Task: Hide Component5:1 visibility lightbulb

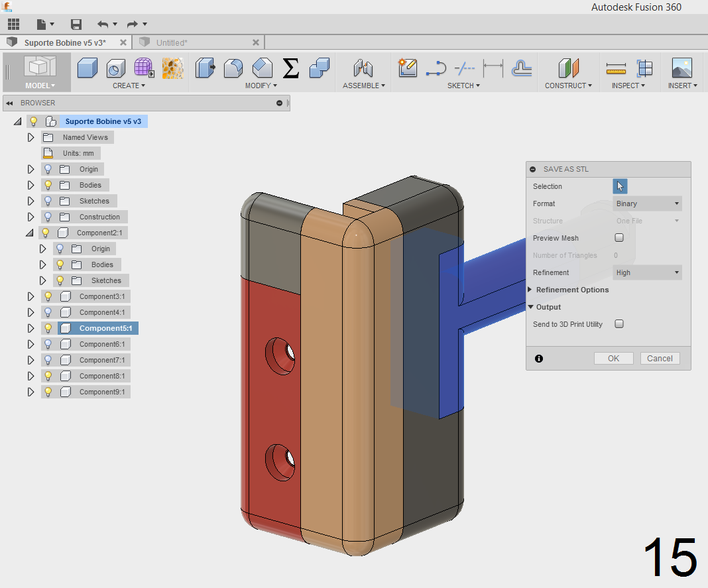Action: [x=47, y=328]
